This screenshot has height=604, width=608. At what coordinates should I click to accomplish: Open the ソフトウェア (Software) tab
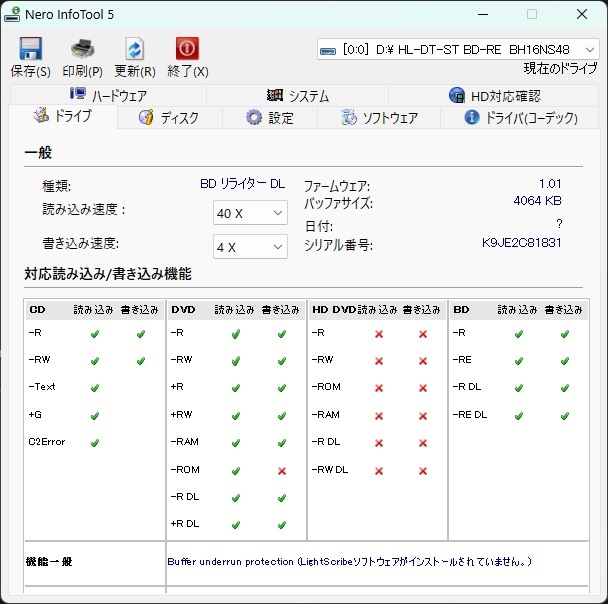click(x=379, y=118)
